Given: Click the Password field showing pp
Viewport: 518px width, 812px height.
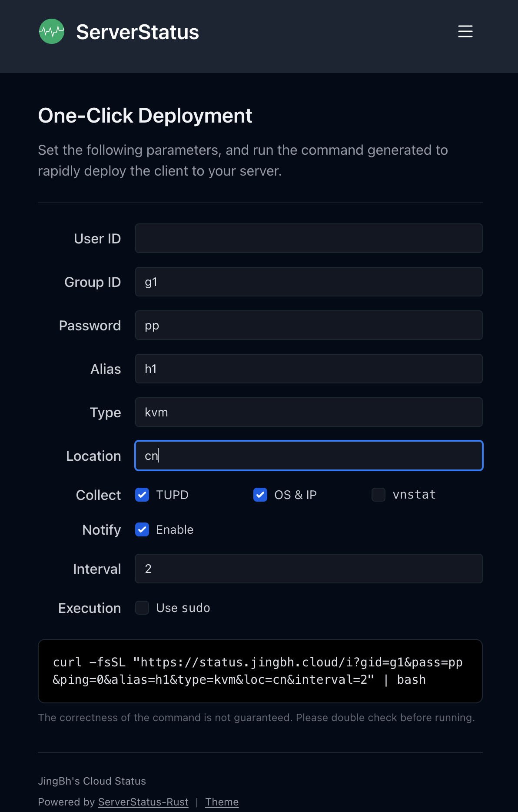Looking at the screenshot, I should pos(309,325).
